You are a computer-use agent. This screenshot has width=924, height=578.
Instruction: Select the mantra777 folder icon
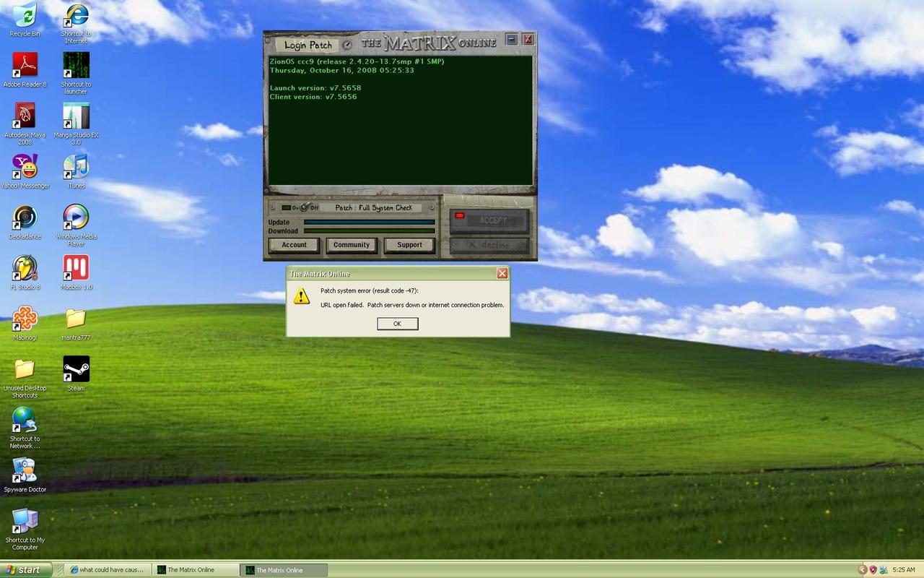point(76,323)
